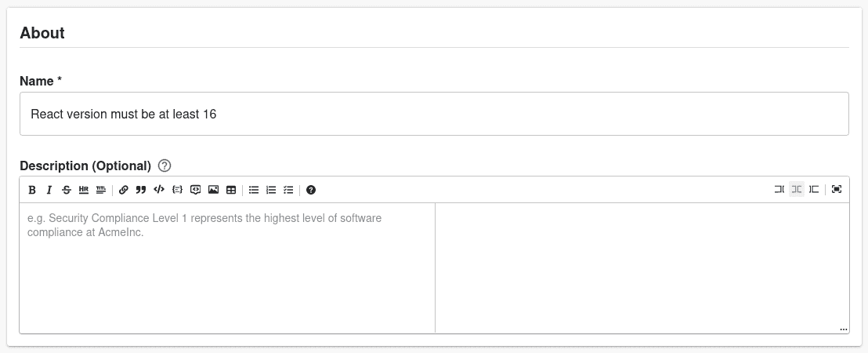The height and width of the screenshot is (353, 868).
Task: Insert a title heading
Action: 101,190
